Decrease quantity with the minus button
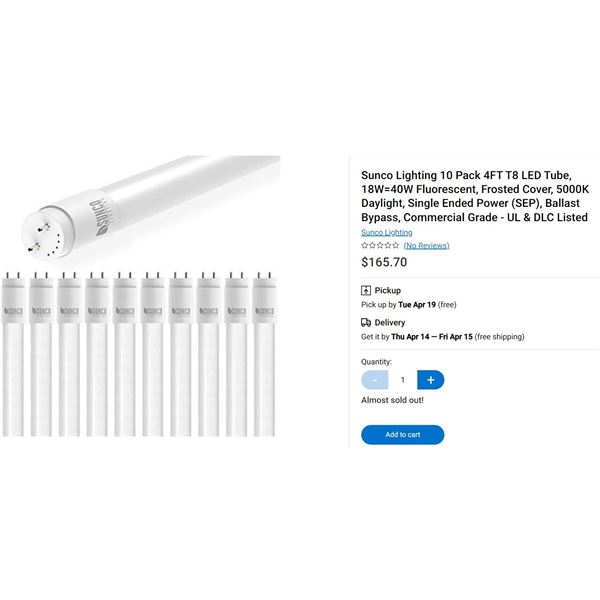Screen dimensions: 600x600 click(x=375, y=380)
